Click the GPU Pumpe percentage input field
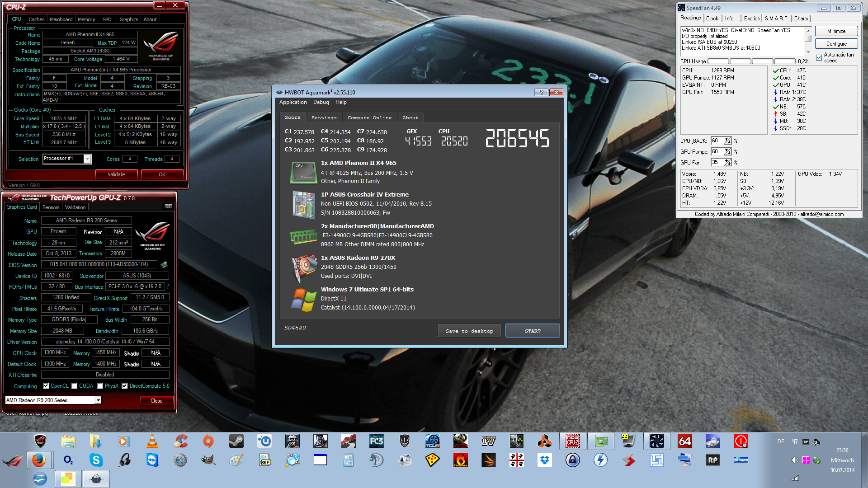Viewport: 868px width, 488px height. pos(717,151)
